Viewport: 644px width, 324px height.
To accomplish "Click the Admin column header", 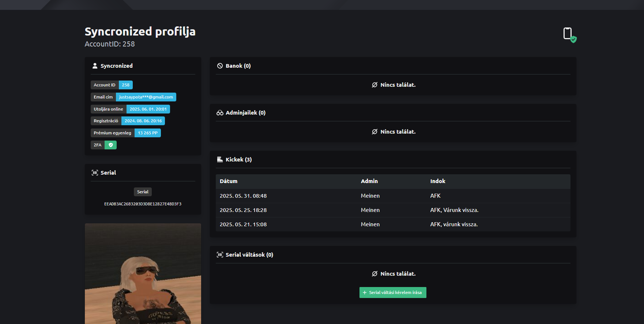I will [369, 181].
